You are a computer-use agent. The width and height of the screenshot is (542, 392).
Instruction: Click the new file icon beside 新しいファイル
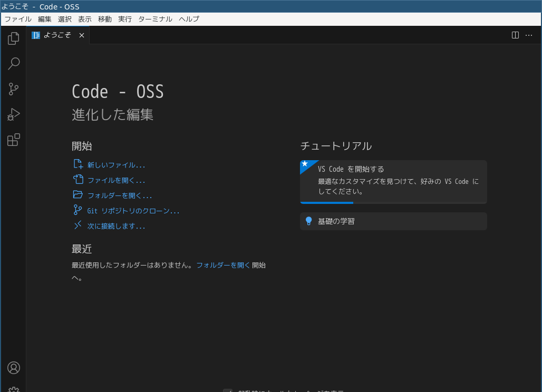(78, 164)
